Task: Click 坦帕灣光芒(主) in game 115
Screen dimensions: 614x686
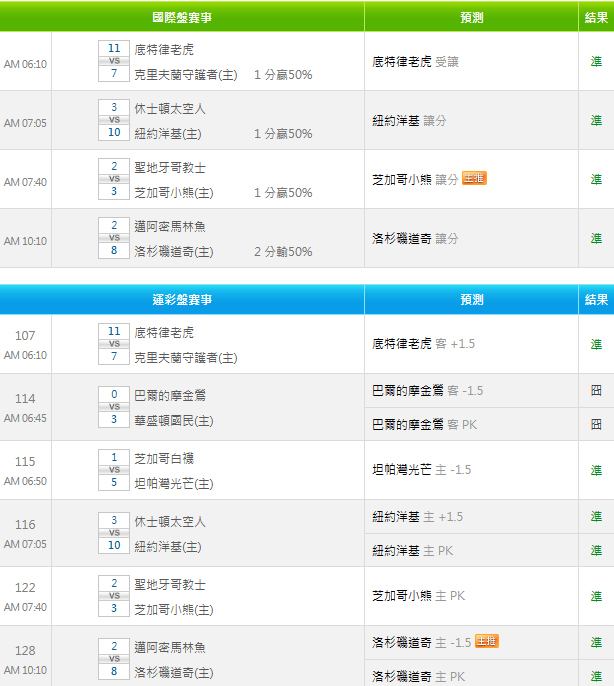Action: 174,484
